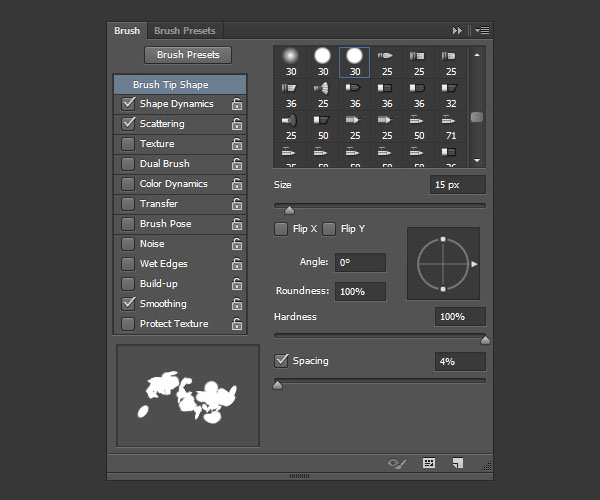Click the Spacing slider handle

coord(277,385)
